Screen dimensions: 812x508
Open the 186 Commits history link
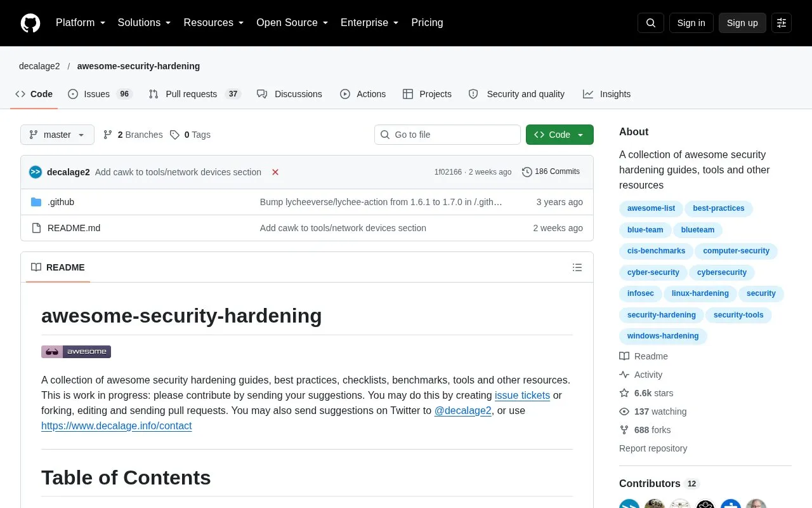point(551,171)
